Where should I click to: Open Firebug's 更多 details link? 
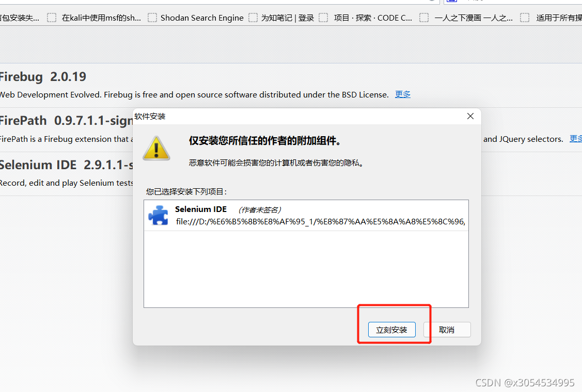point(403,94)
